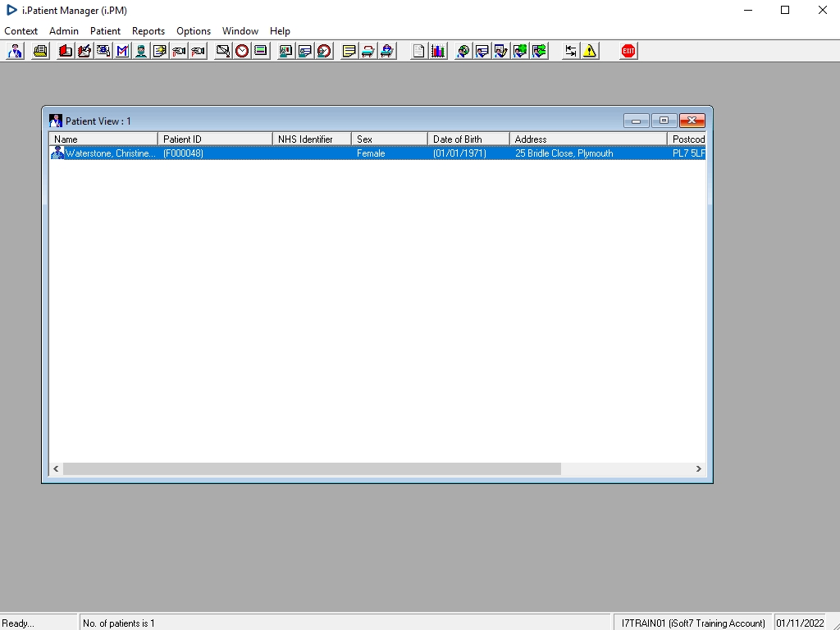
Task: Click the masked surgeon toolbar icon
Action: pos(141,51)
